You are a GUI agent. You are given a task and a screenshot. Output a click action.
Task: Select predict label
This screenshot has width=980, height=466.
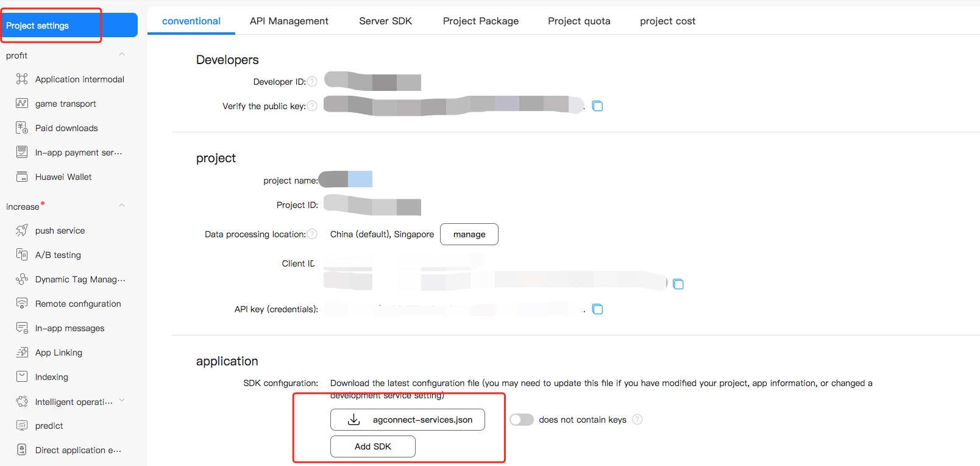[x=49, y=426]
